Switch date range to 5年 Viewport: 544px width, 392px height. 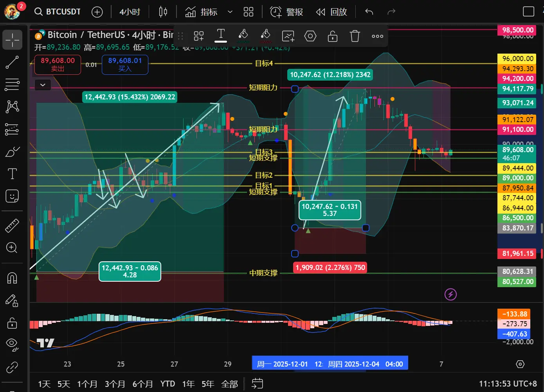click(208, 384)
